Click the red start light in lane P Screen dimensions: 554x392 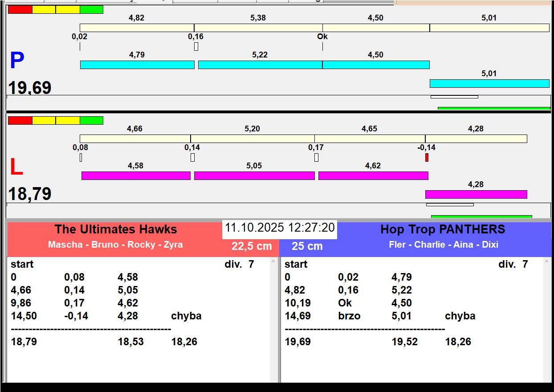coord(20,9)
